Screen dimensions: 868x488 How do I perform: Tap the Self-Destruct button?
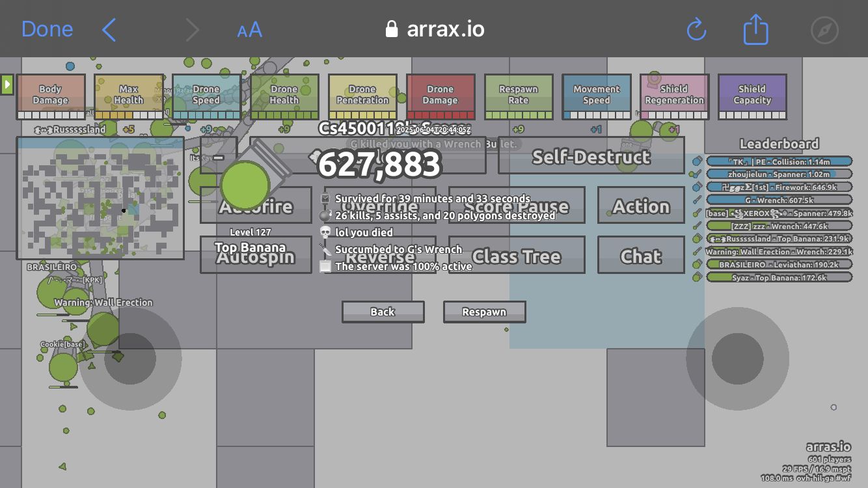(591, 156)
